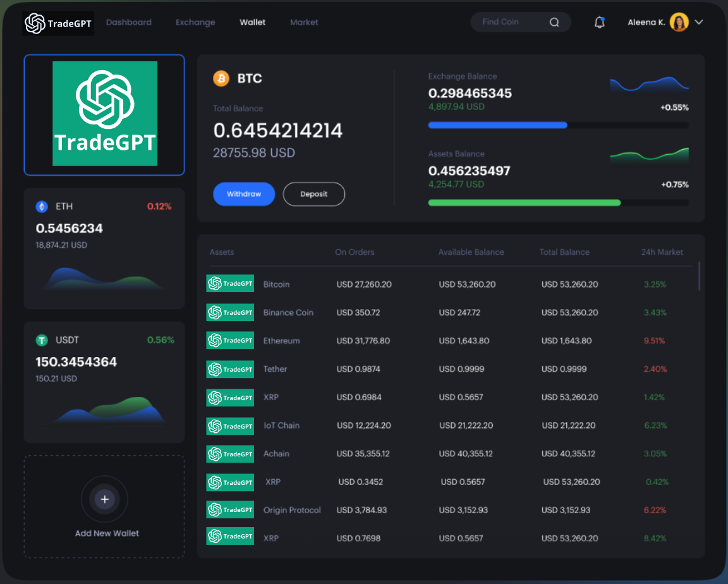Click Aleena K. profile avatar
This screenshot has width=728, height=584.
click(x=679, y=22)
